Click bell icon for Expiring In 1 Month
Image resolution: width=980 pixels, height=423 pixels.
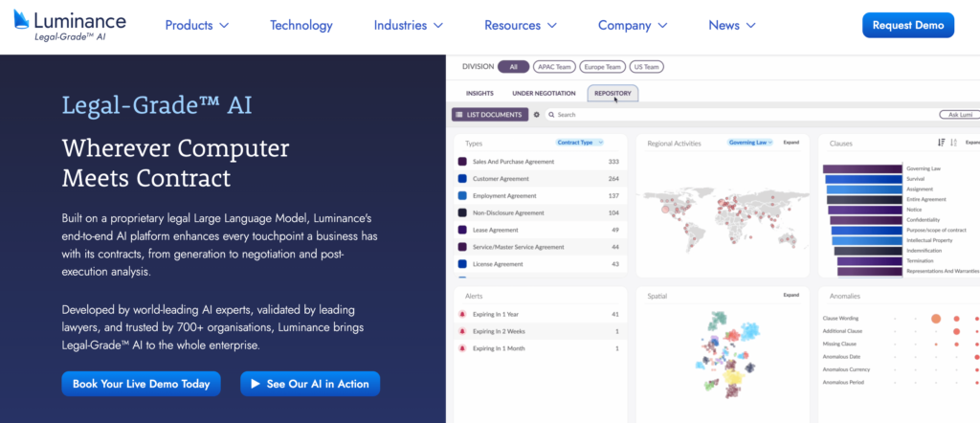(x=463, y=348)
